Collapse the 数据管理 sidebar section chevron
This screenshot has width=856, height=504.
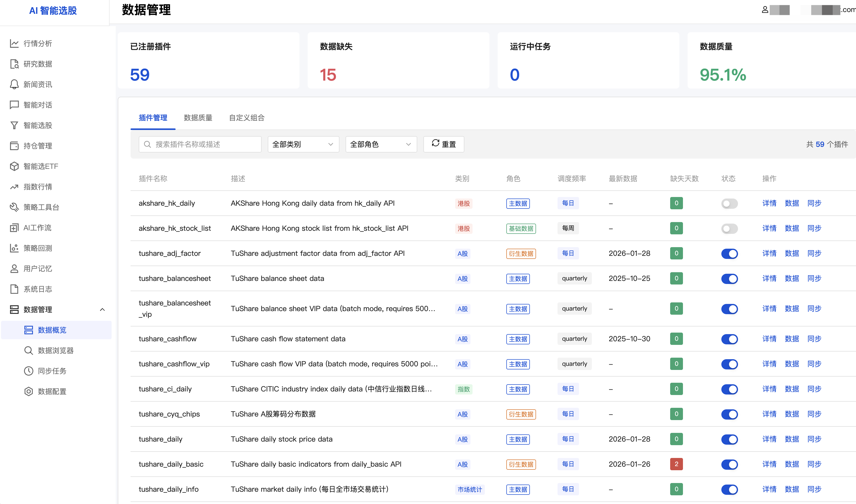102,309
